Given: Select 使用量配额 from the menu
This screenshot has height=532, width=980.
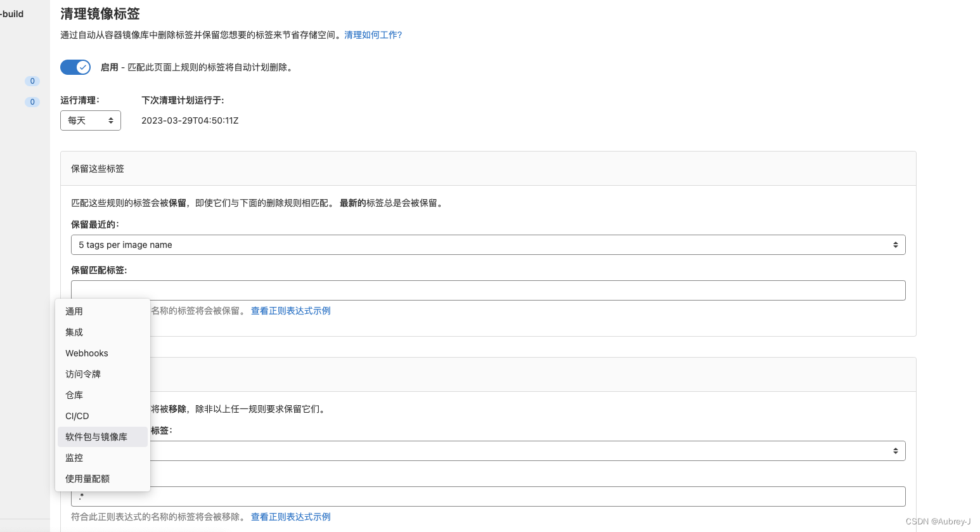Looking at the screenshot, I should point(87,478).
